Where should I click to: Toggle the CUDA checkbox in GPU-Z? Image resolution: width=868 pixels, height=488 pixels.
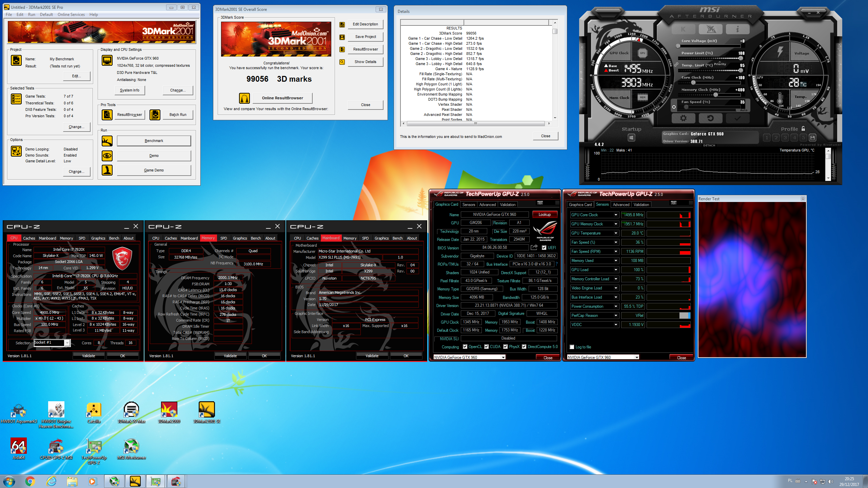[487, 347]
